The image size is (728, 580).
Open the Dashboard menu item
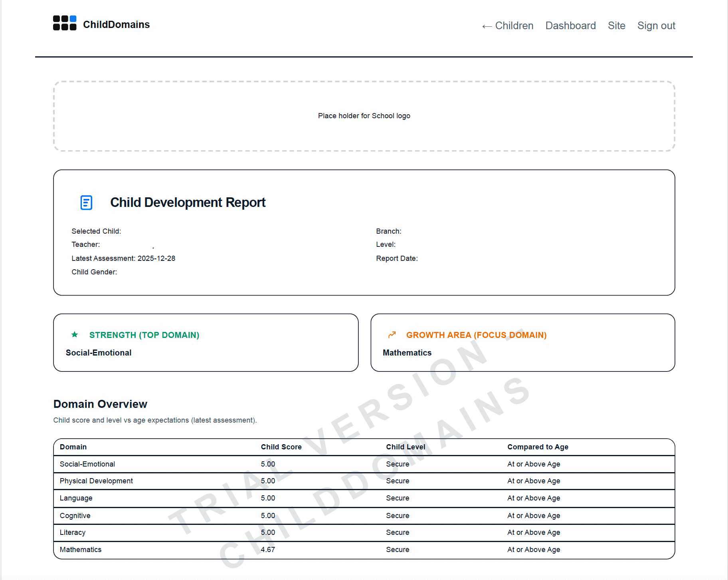(x=570, y=26)
